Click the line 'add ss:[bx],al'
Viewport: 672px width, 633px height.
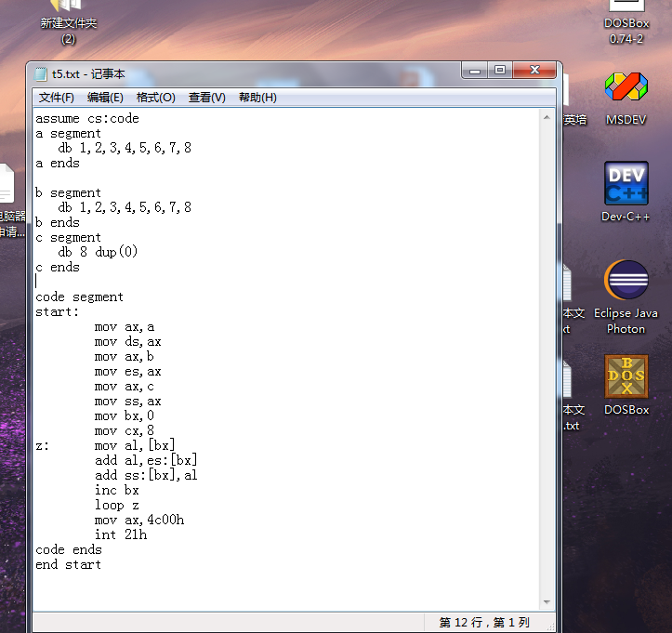coord(146,475)
